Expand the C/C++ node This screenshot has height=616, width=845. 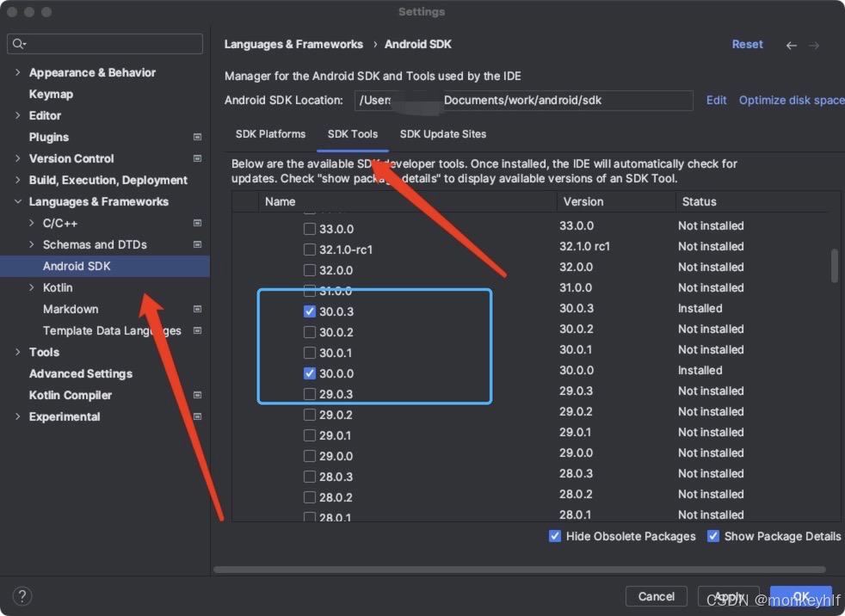point(32,223)
